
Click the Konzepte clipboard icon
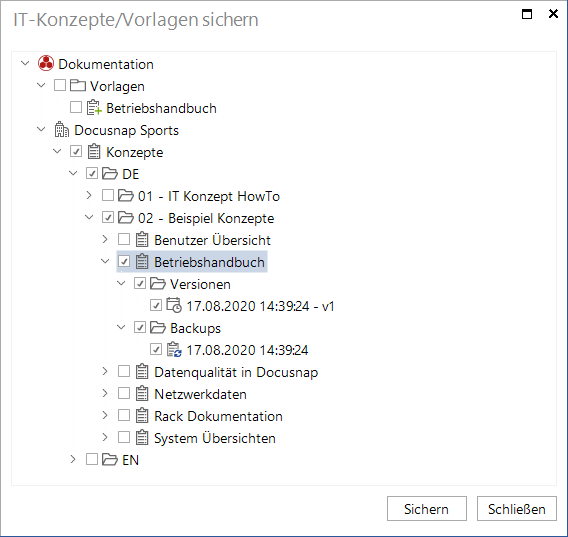pos(94,151)
